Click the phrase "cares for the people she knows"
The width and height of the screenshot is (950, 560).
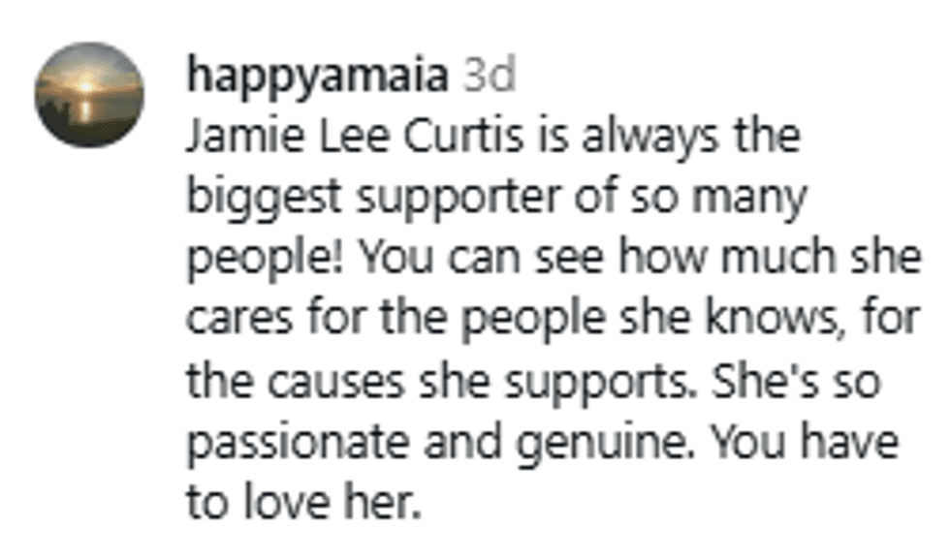[x=504, y=321]
